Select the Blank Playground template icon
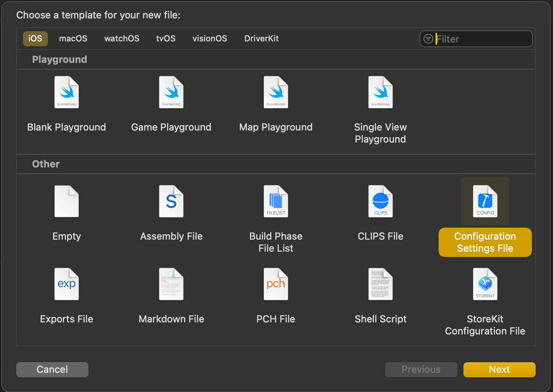Viewport: 553px width, 392px height. [67, 92]
